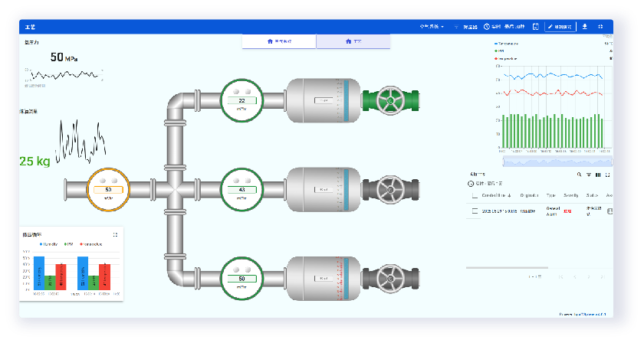Viewport: 644px width, 343px height.
Task: Open the filter icon in the top toolbar
Action: (457, 27)
